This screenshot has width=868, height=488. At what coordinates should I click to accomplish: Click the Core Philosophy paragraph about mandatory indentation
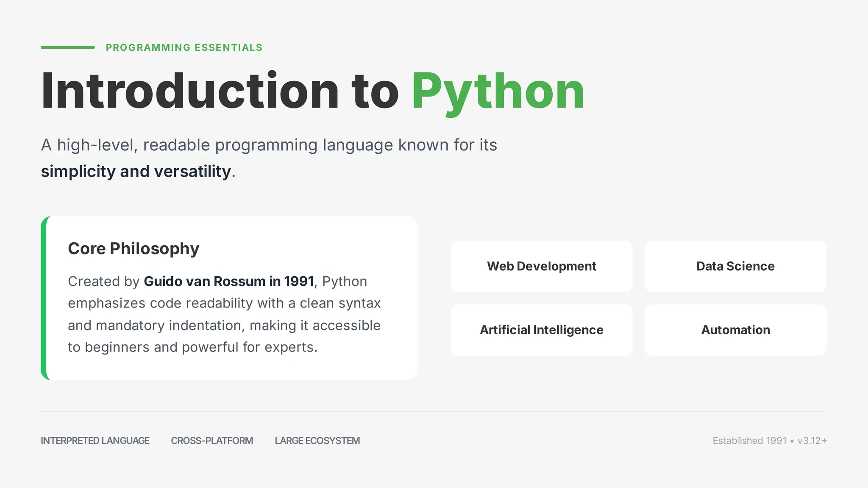224,325
